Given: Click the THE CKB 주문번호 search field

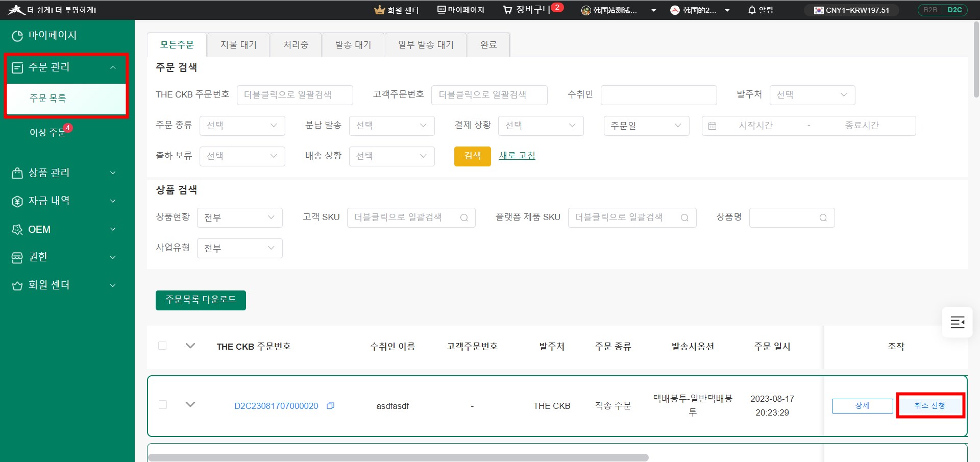Looking at the screenshot, I should (295, 95).
